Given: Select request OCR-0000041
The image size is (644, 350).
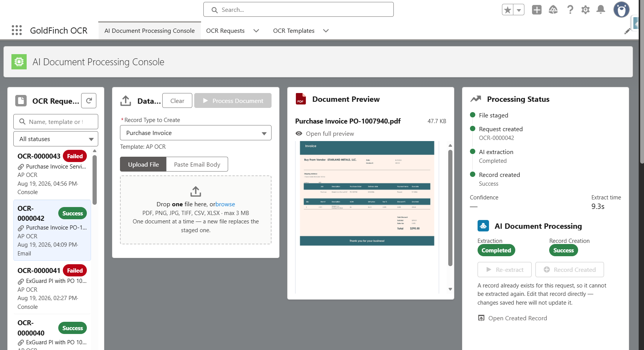Looking at the screenshot, I should (52, 288).
